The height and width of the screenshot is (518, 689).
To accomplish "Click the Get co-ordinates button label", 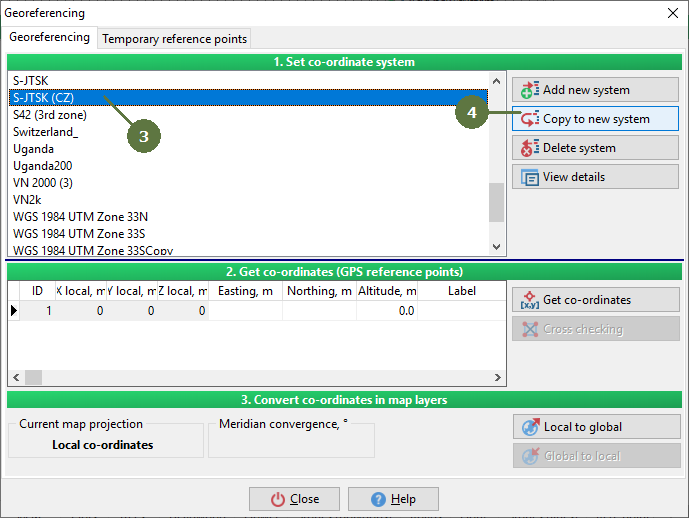I will point(587,300).
